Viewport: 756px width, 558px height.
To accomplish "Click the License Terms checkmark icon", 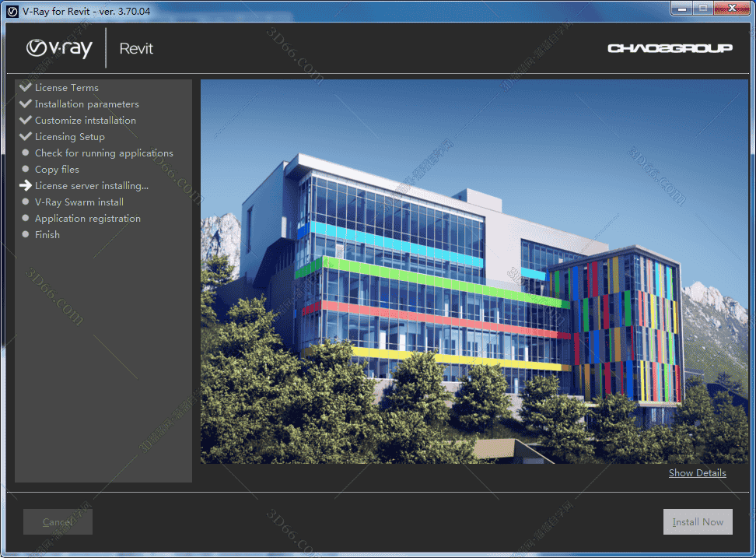I will tap(26, 87).
